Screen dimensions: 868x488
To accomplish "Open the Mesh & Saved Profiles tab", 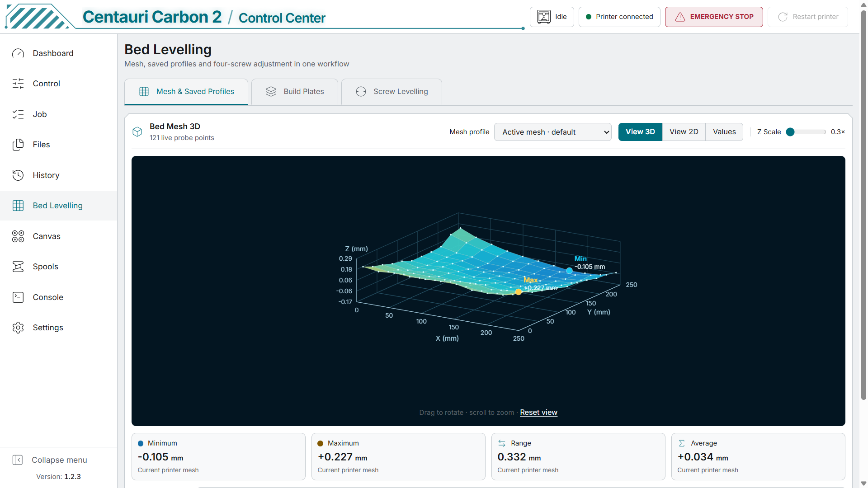I will point(186,92).
